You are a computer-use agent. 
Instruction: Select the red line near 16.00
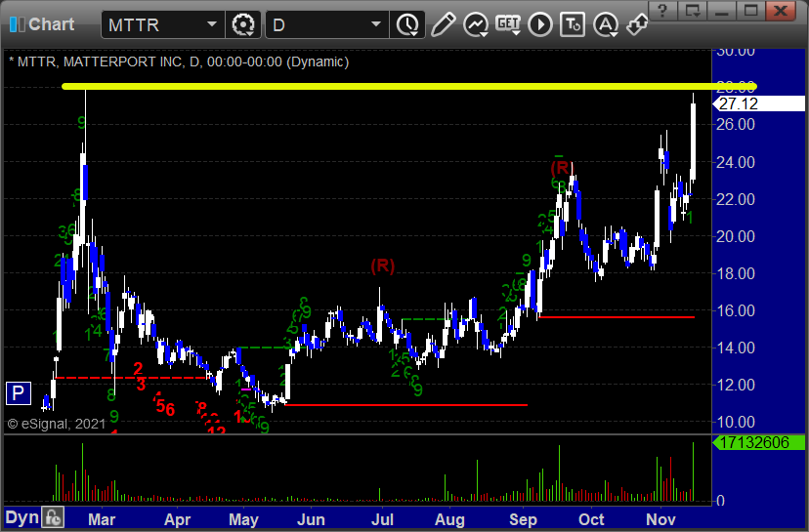(x=617, y=317)
